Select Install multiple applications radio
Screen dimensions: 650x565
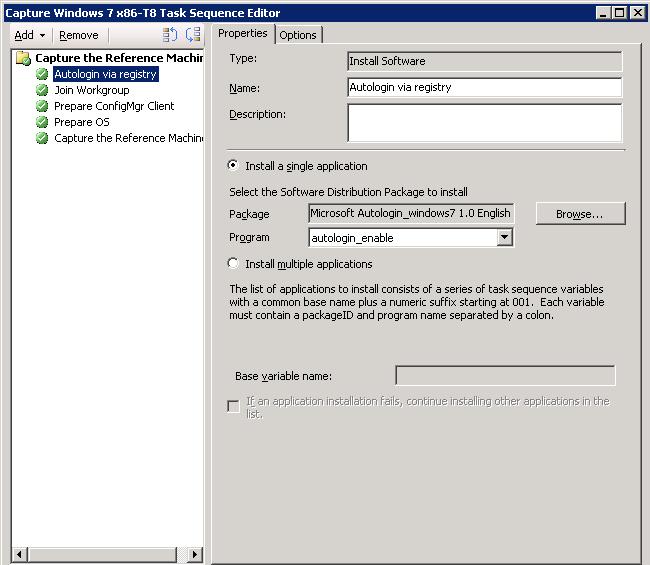click(x=233, y=263)
